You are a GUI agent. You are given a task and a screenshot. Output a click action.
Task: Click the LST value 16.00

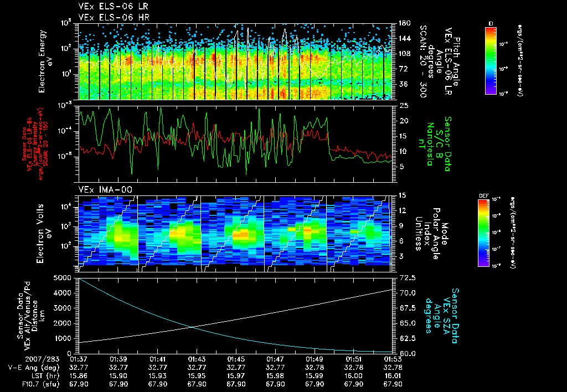(353, 376)
